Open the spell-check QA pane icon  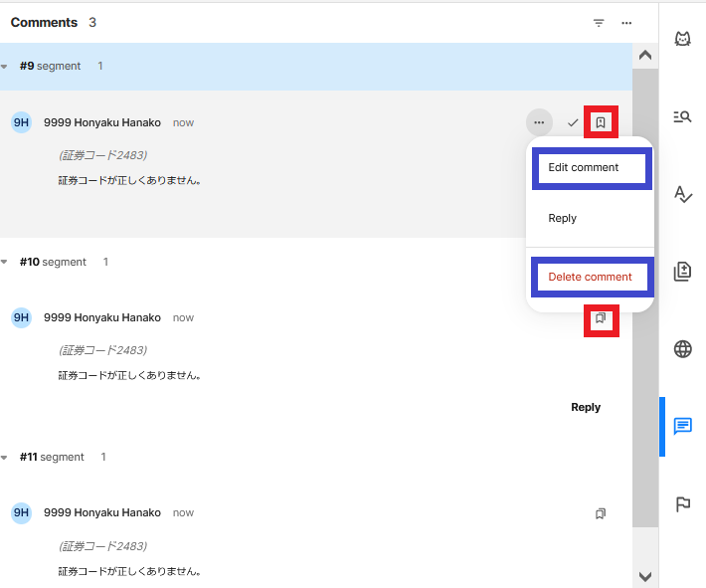[682, 194]
